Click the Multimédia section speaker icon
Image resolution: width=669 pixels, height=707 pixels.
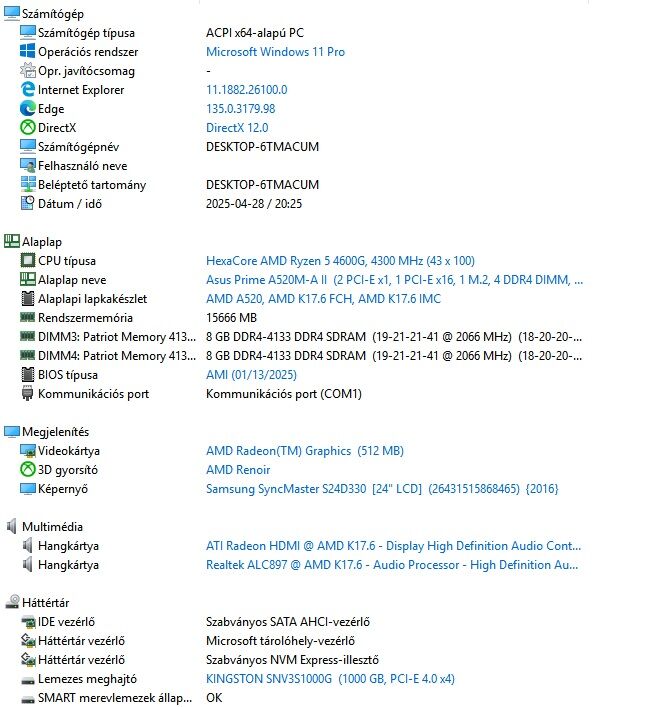(12, 526)
